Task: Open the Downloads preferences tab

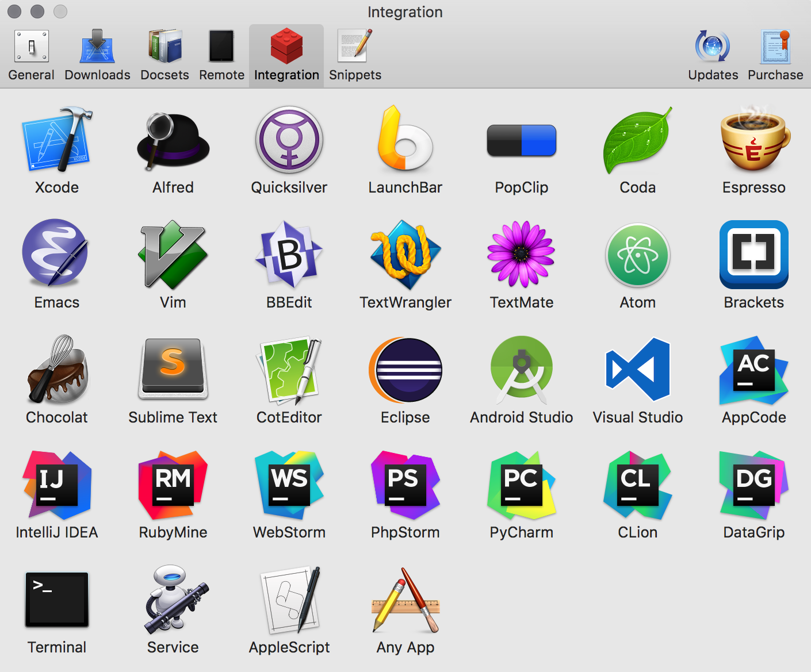Action: point(97,56)
